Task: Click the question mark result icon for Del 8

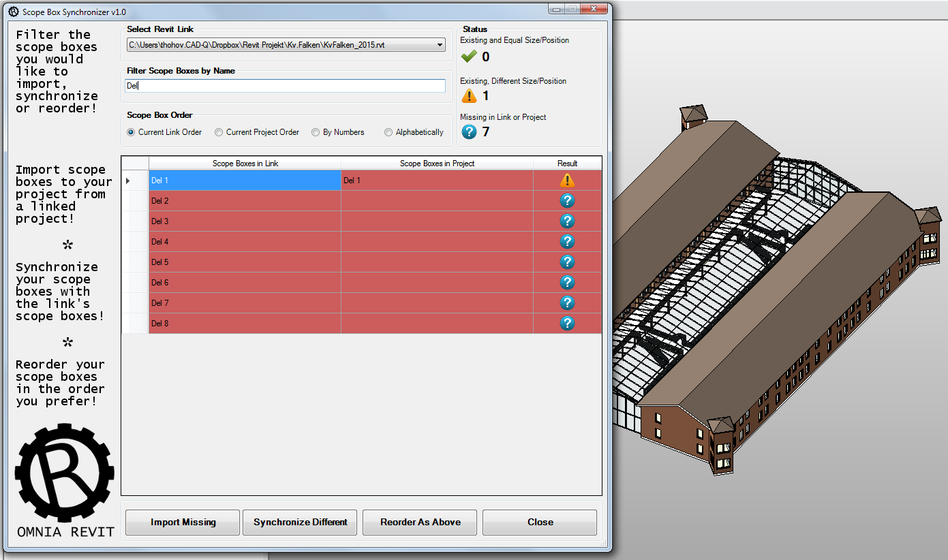Action: [567, 323]
